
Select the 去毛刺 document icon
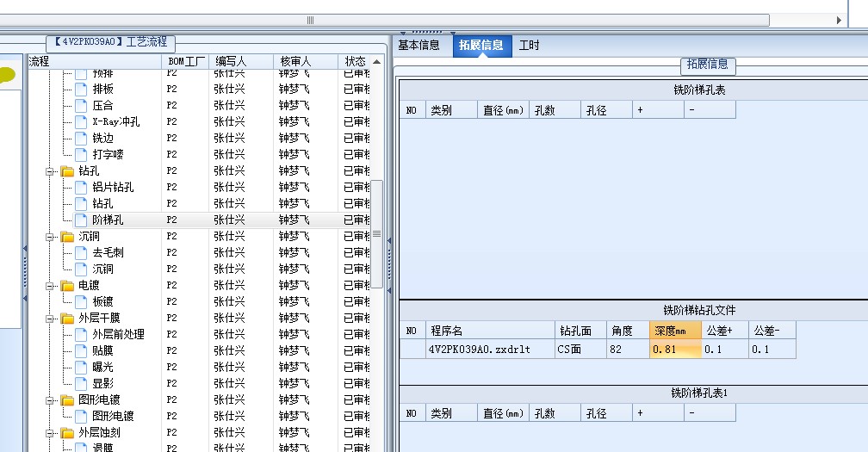pos(81,253)
